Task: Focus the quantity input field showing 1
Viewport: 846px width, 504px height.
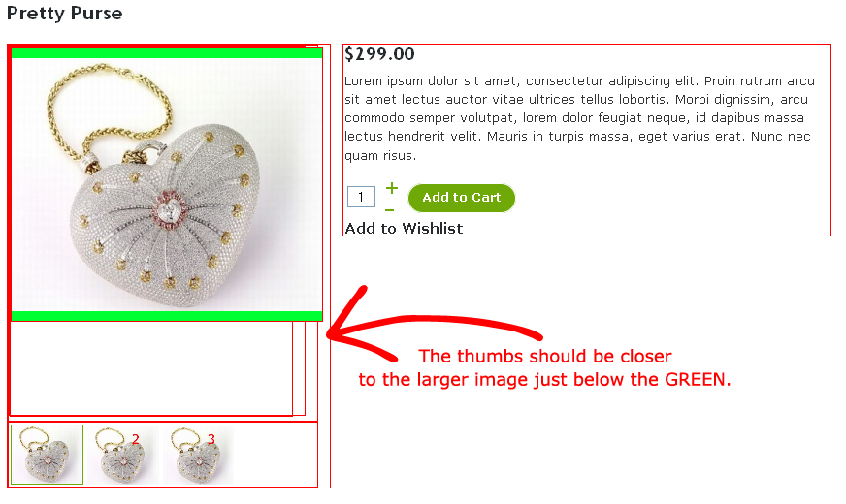Action: 361,197
